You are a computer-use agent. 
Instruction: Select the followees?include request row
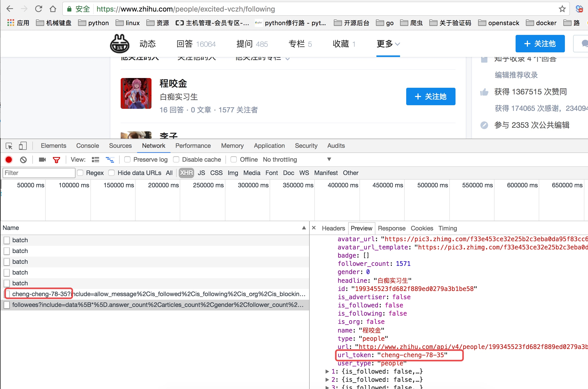pos(155,305)
